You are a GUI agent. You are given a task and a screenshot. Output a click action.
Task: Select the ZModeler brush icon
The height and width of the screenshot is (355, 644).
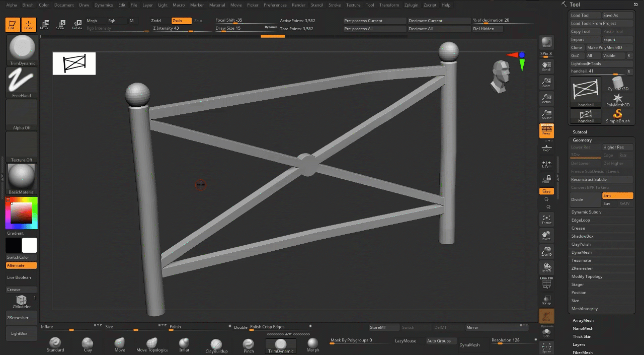(x=22, y=301)
